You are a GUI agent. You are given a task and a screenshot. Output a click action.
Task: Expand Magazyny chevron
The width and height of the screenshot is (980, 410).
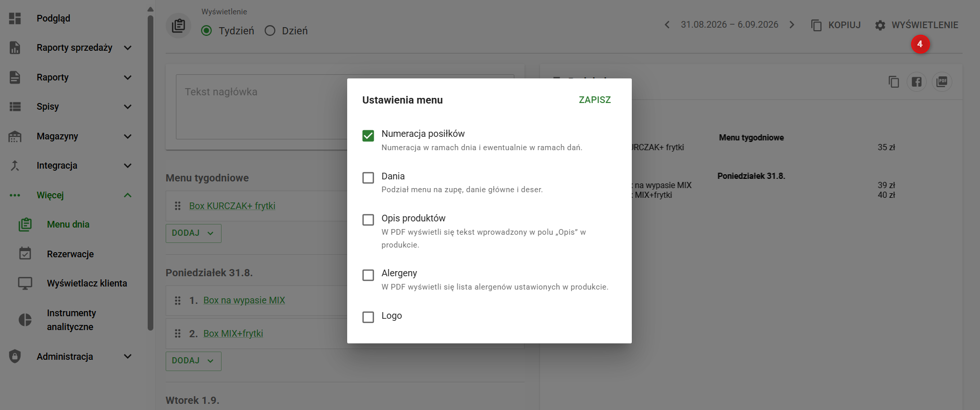click(128, 136)
